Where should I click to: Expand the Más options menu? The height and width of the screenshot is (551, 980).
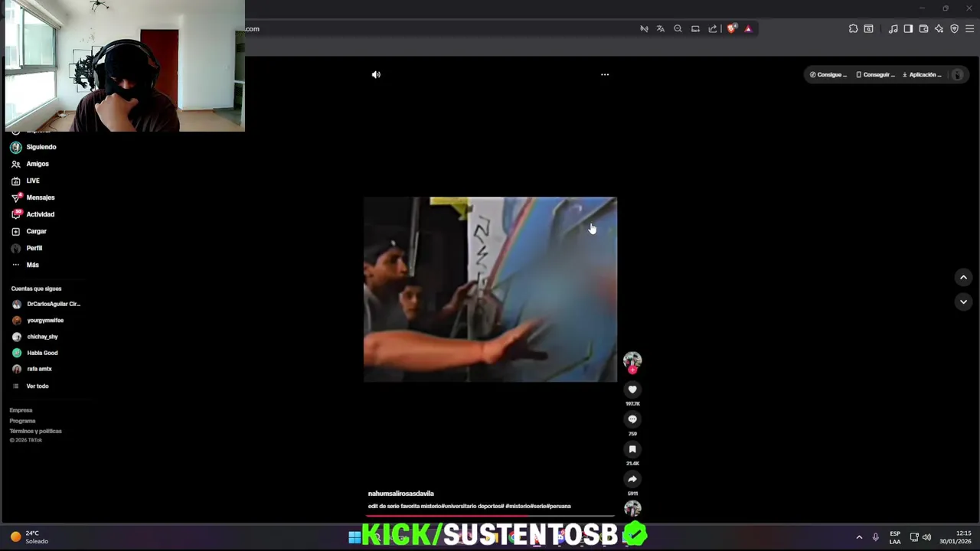[24, 265]
